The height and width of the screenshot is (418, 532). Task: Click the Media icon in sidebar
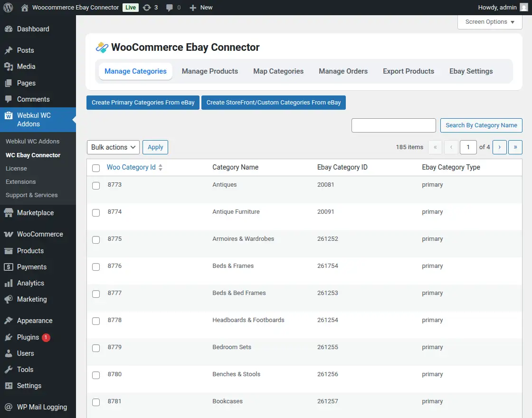click(x=9, y=66)
